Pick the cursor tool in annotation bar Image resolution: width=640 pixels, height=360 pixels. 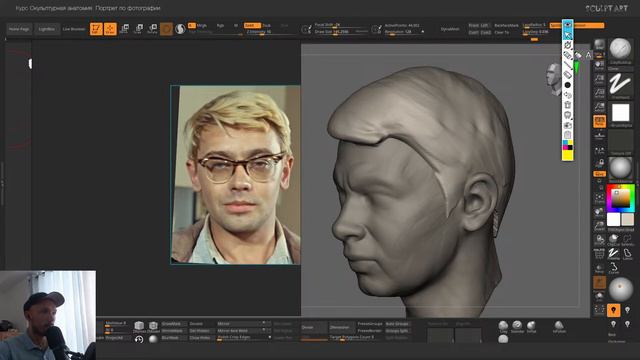[x=568, y=35]
